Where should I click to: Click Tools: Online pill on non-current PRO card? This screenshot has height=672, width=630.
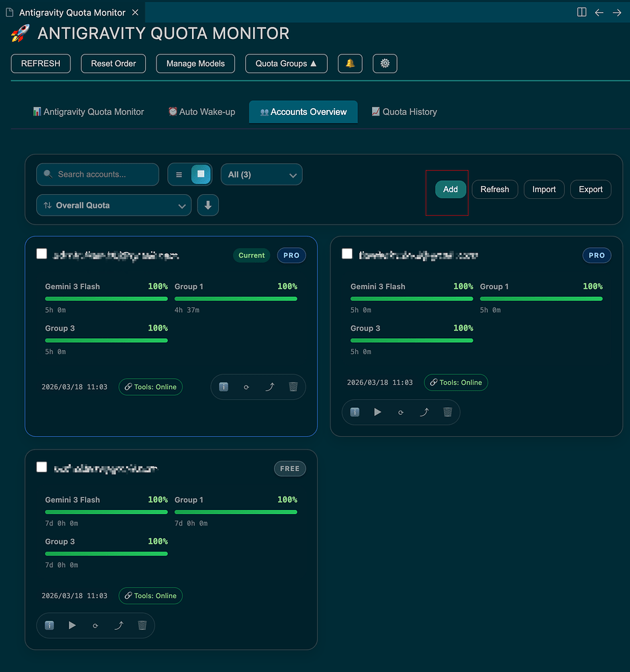click(456, 382)
